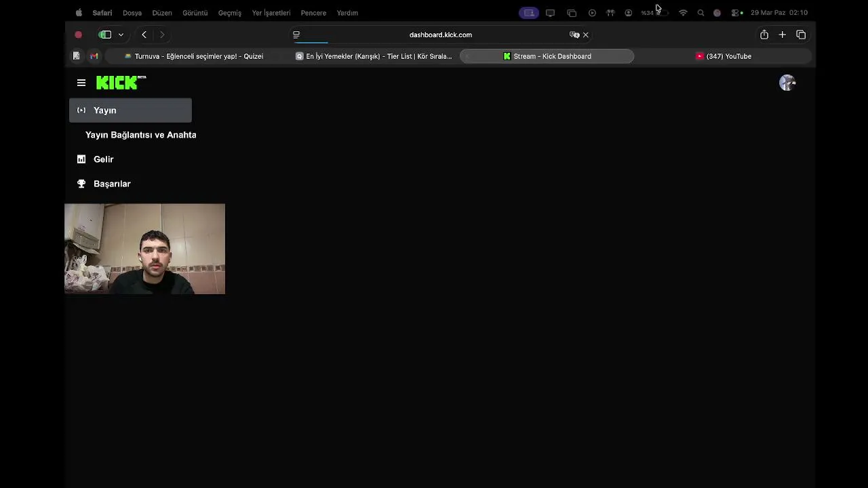Switch to the (347) YouTube tab
The height and width of the screenshot is (488, 868).
point(724,56)
